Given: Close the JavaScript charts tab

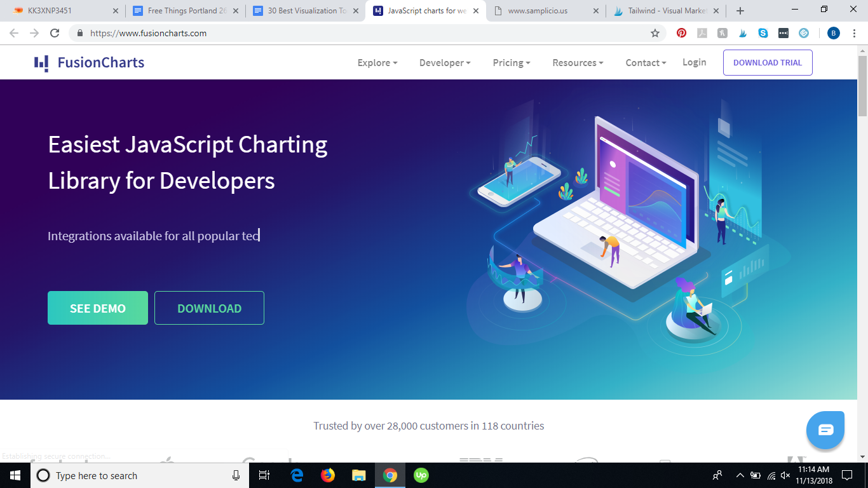Looking at the screenshot, I should (x=476, y=11).
